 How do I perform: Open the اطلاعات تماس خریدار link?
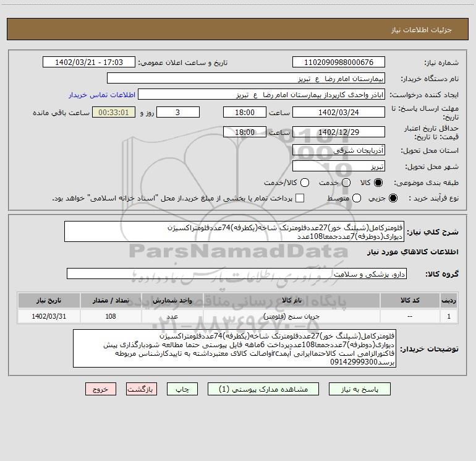[102, 95]
